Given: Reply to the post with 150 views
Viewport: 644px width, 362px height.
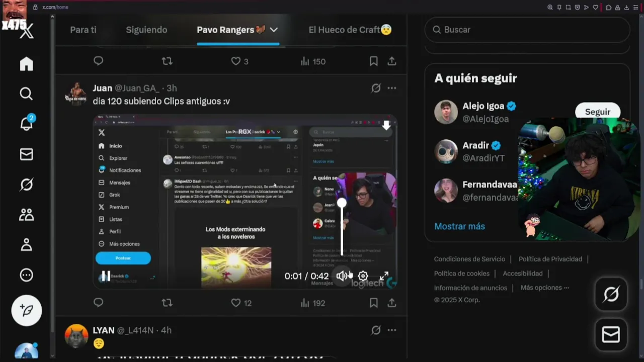Looking at the screenshot, I should click(x=98, y=61).
